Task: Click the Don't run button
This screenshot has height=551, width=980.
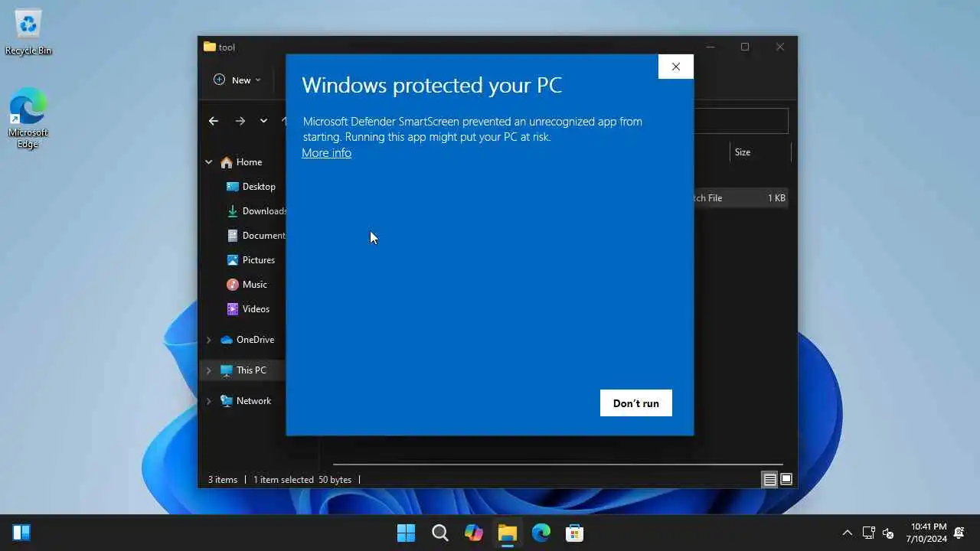Action: (635, 403)
